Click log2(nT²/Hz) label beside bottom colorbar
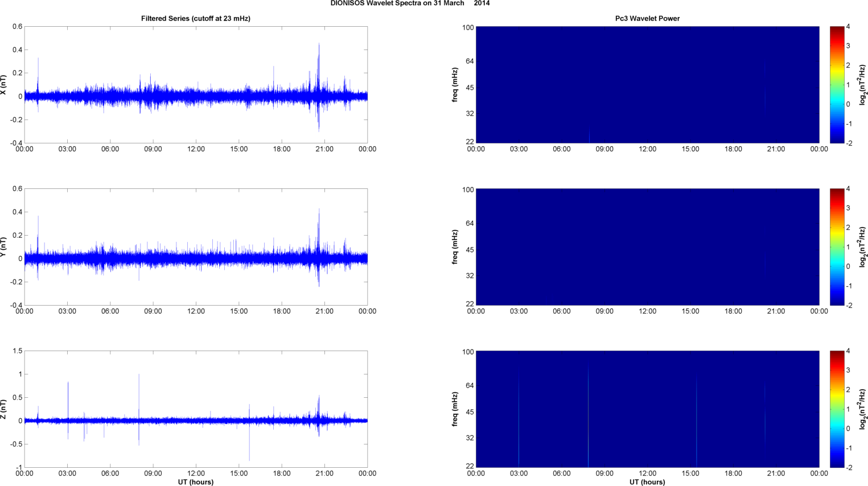868x486 pixels. pyautogui.click(x=863, y=409)
